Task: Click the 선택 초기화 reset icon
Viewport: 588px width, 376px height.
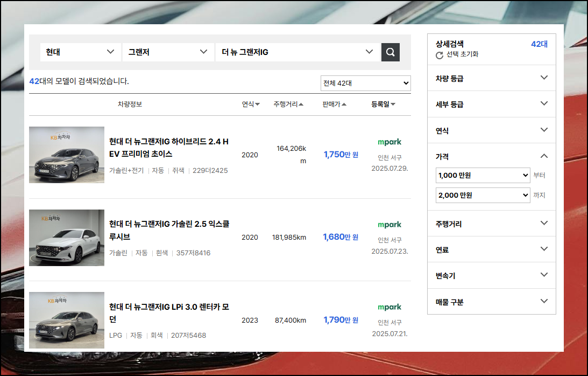Action: (439, 55)
